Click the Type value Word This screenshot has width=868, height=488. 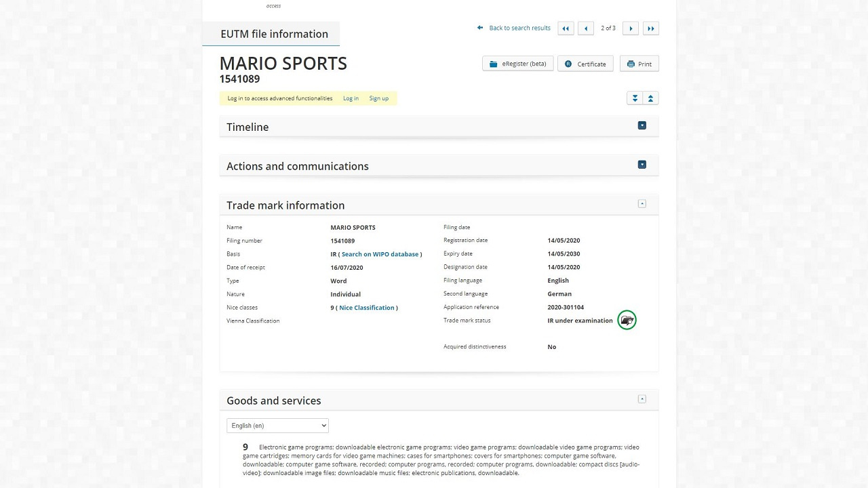coord(338,281)
